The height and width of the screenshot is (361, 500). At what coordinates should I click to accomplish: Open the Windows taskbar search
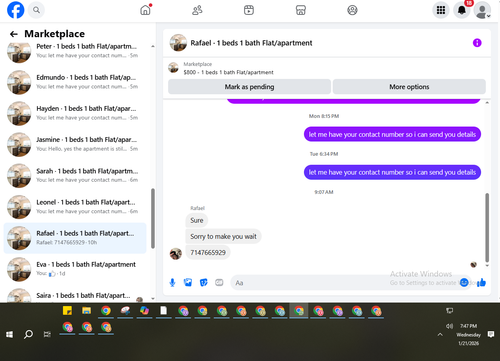click(28, 334)
